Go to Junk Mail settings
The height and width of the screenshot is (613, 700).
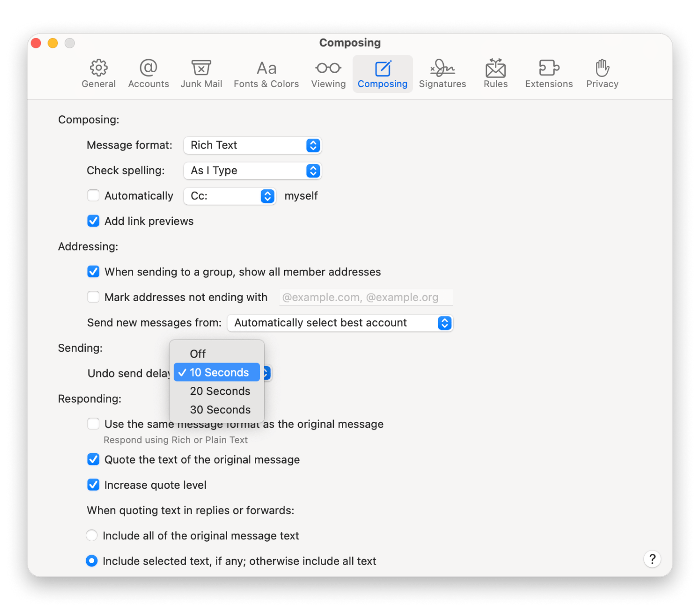coord(201,74)
